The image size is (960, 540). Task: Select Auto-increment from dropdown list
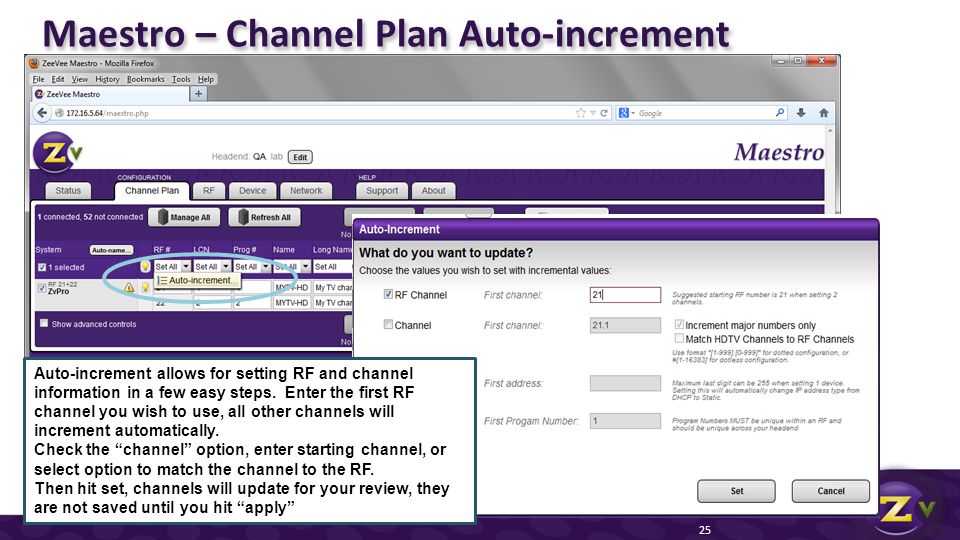pyautogui.click(x=198, y=280)
